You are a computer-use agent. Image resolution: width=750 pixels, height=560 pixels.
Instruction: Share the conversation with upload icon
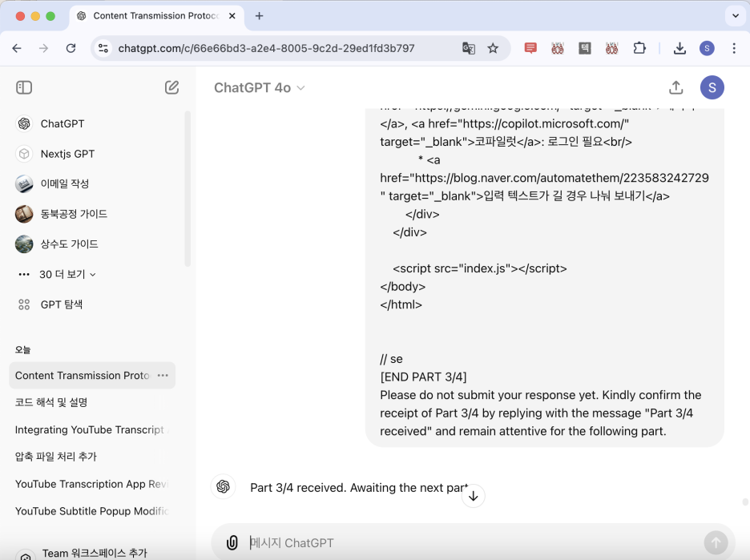(x=675, y=87)
